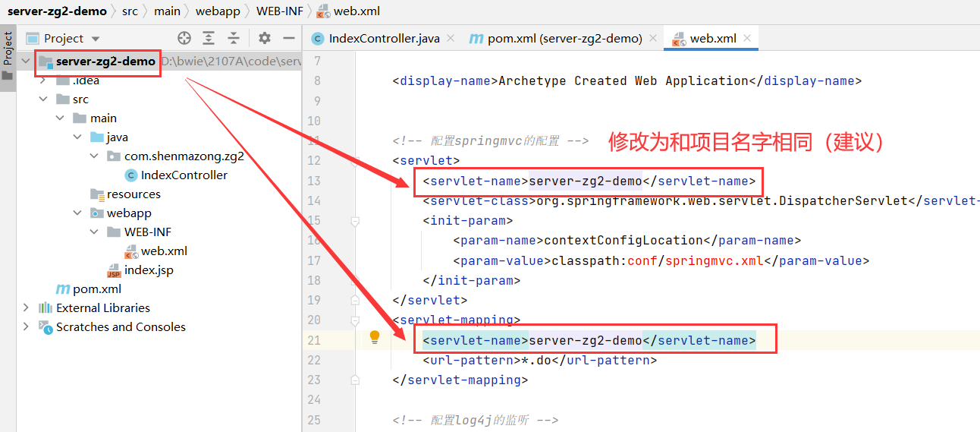The width and height of the screenshot is (980, 432).
Task: Click the Locate/Select Opened File target icon
Action: click(x=184, y=38)
